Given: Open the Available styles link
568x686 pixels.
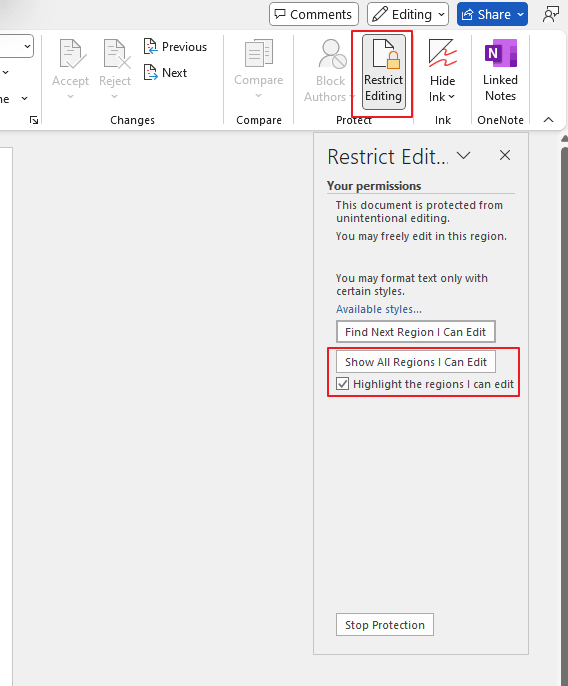Looking at the screenshot, I should (379, 309).
